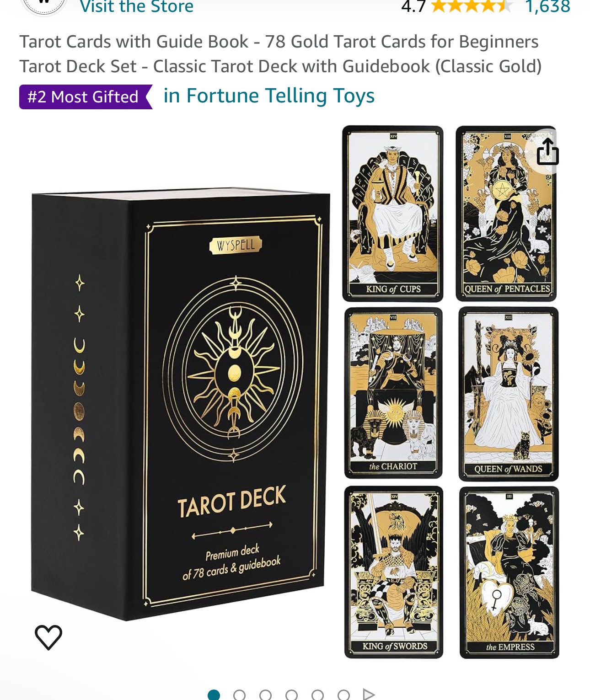Add item to wishlist with heart icon
Screen dimensions: 590x700
48,637
